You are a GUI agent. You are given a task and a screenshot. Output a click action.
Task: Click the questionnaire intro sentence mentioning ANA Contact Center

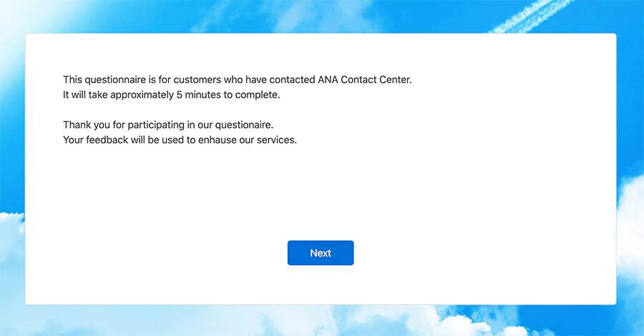point(237,80)
